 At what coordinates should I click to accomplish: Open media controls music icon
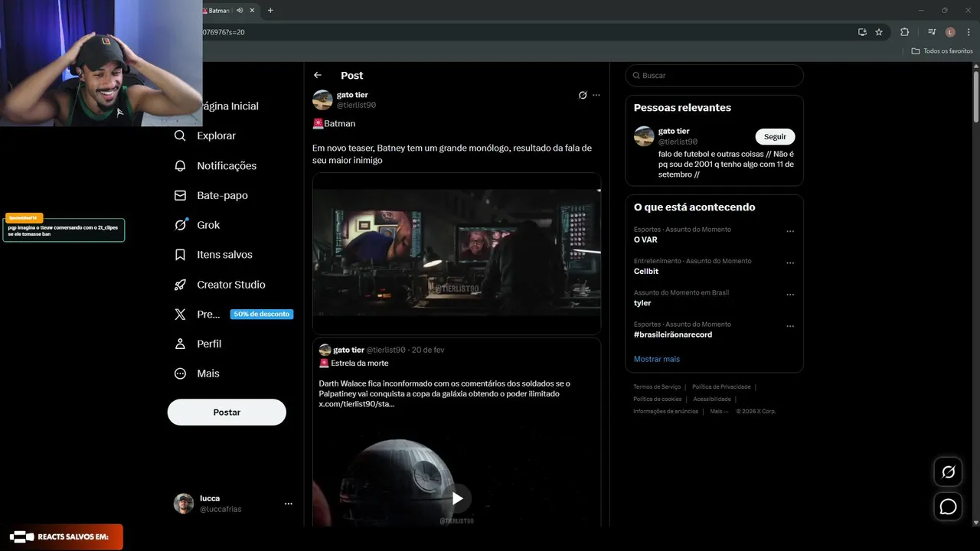click(x=932, y=32)
